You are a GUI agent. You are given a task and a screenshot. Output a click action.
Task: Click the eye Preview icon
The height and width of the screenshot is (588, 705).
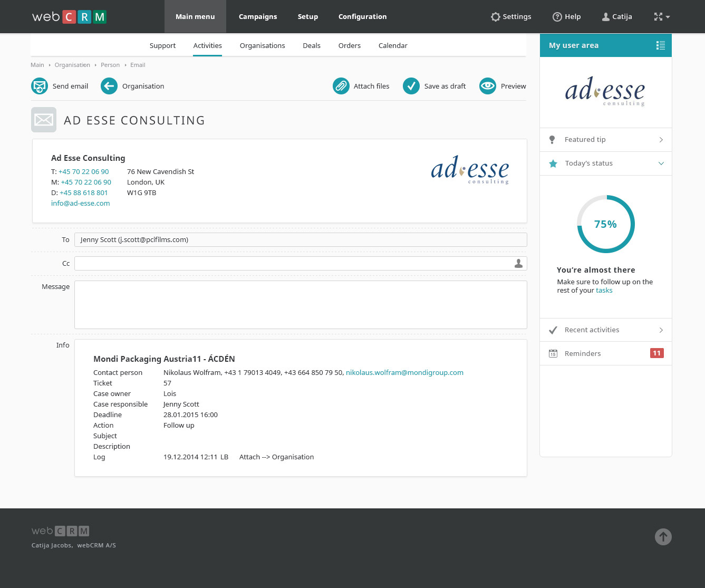(x=488, y=86)
